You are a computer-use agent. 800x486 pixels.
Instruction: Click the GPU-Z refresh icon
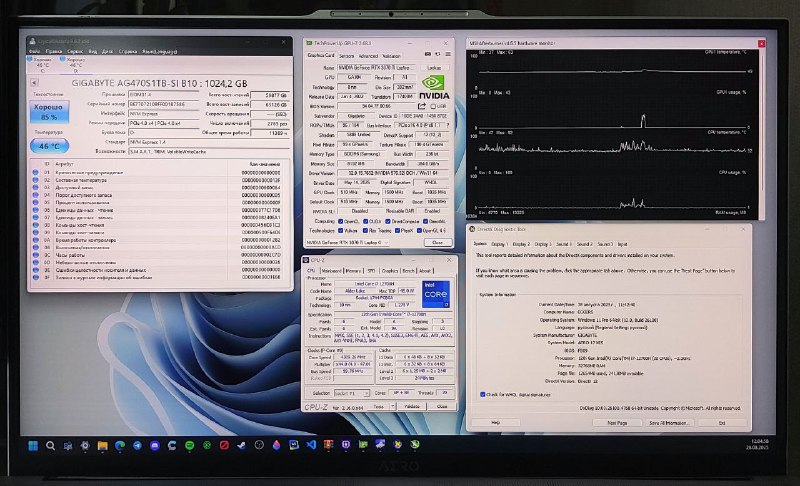click(438, 54)
